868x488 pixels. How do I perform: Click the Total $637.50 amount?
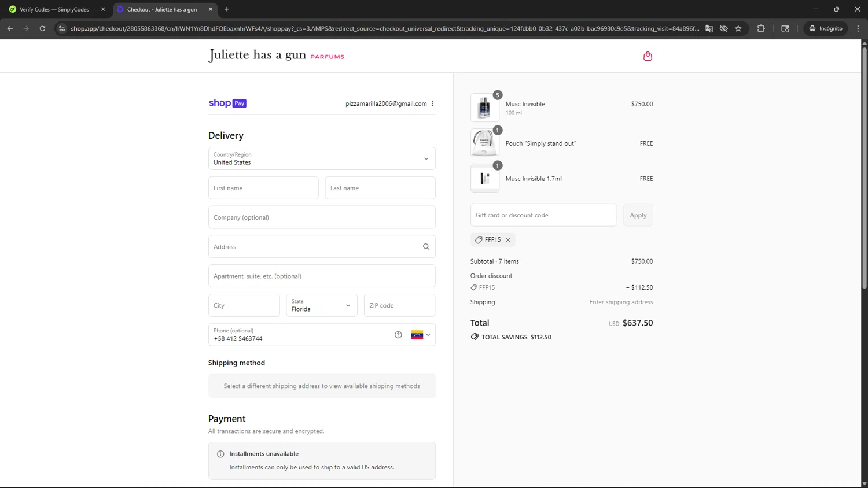click(637, 323)
